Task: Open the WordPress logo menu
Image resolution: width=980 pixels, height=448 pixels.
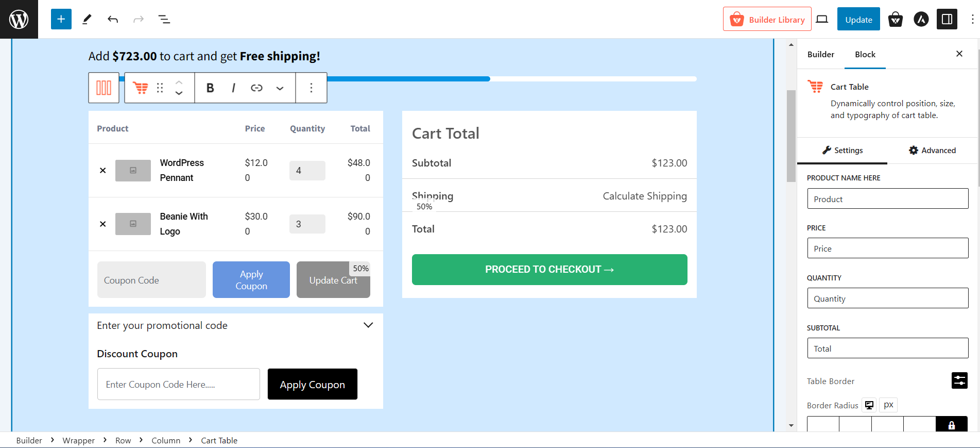Action: point(19,19)
